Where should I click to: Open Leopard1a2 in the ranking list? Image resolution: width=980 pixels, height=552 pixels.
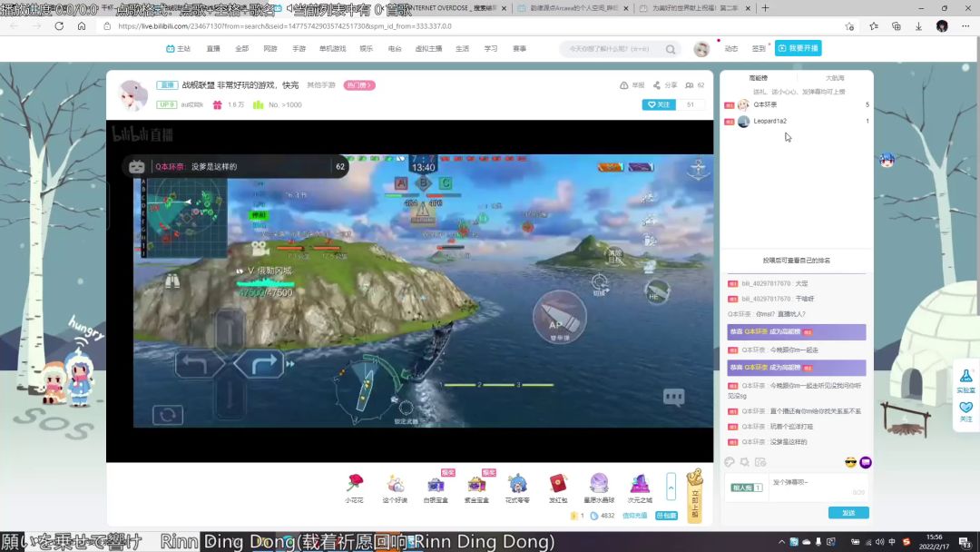(770, 122)
